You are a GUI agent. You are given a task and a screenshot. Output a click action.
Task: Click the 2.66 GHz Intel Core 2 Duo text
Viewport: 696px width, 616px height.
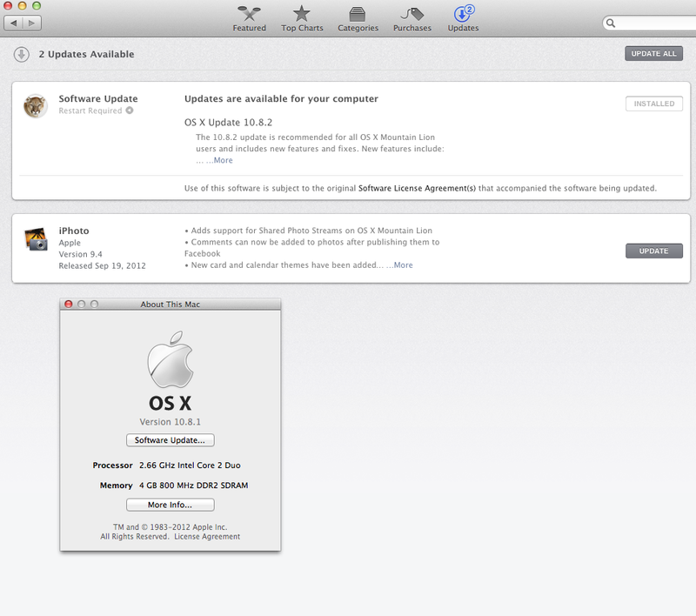pos(190,465)
